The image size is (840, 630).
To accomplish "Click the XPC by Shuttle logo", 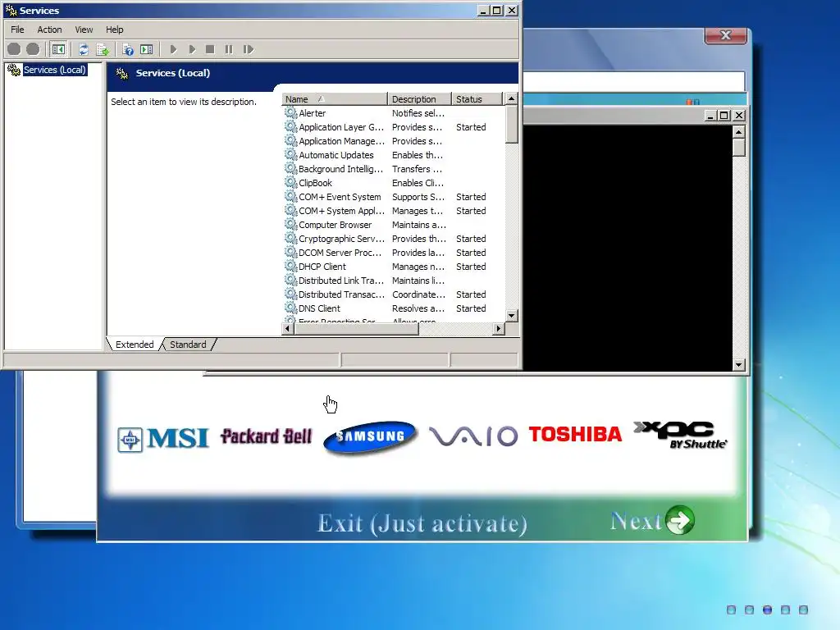I will click(681, 435).
